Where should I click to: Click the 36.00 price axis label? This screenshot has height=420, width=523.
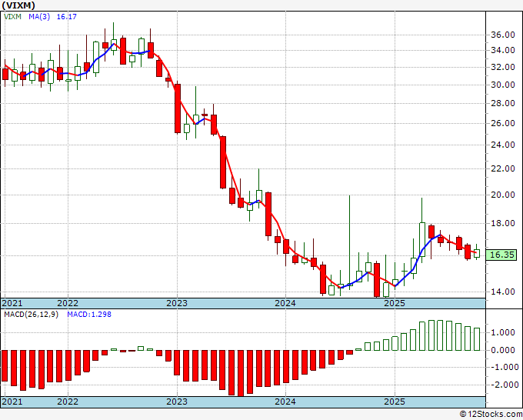pyautogui.click(x=502, y=35)
